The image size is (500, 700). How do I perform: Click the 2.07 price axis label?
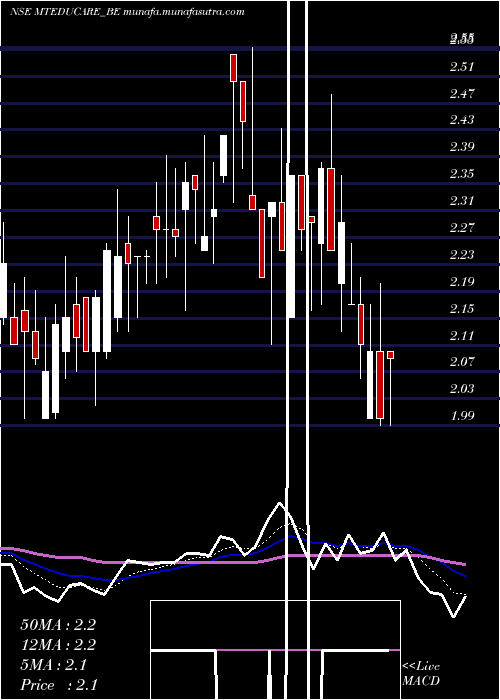click(462, 362)
